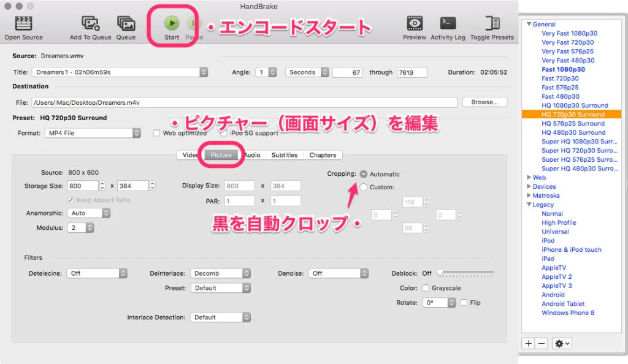Click the start seconds field showing 67
Viewport: 628px width, 364px height.
tap(347, 72)
